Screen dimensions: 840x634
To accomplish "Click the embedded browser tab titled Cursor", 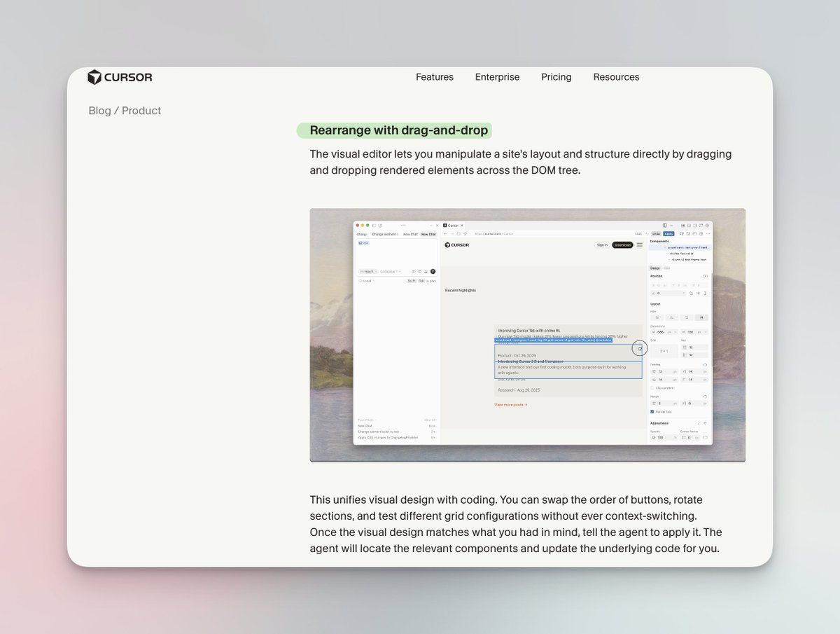I will (x=451, y=226).
